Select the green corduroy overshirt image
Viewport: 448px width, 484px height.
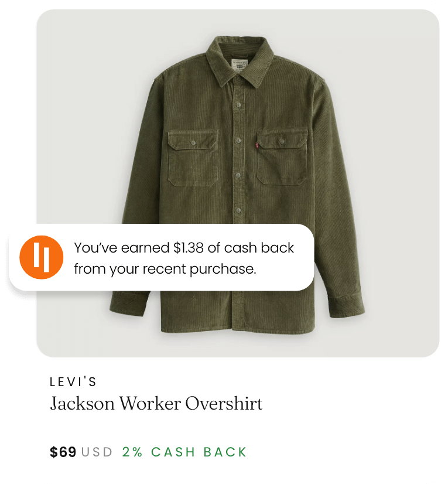coord(238,185)
